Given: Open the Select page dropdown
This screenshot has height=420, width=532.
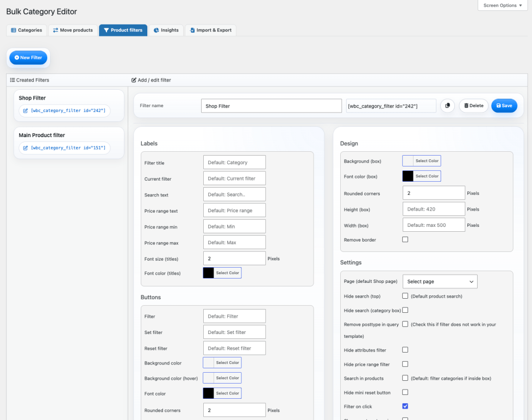Looking at the screenshot, I should click(x=440, y=281).
